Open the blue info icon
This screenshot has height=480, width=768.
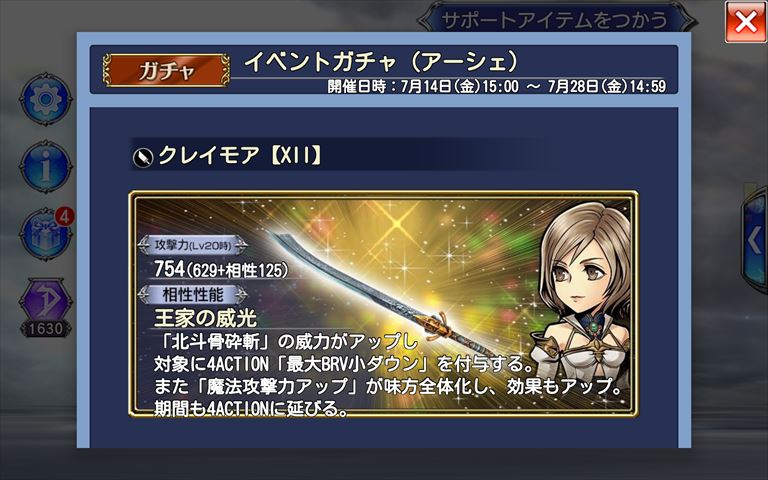46,167
